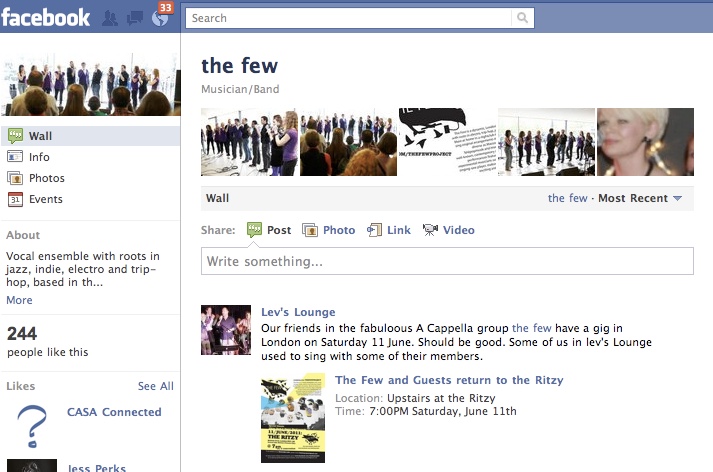Click the Write something text box
Screen dimensions: 713x472
pos(447,261)
